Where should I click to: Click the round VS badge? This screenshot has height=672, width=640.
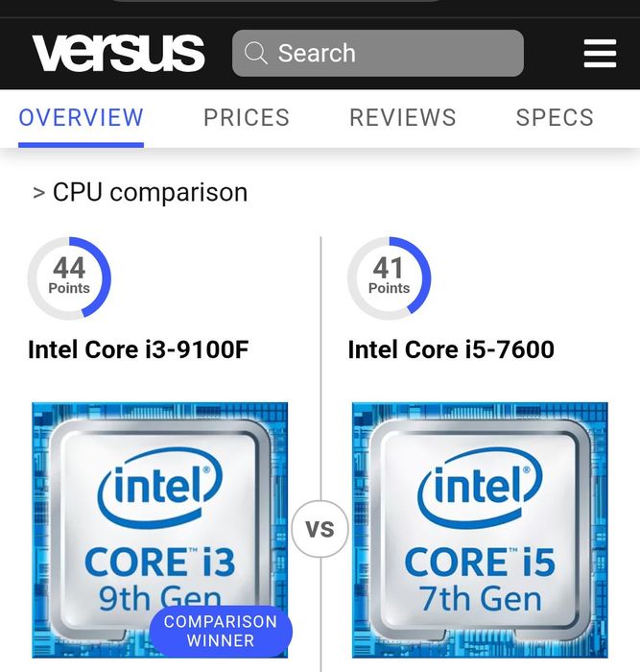pos(320,529)
